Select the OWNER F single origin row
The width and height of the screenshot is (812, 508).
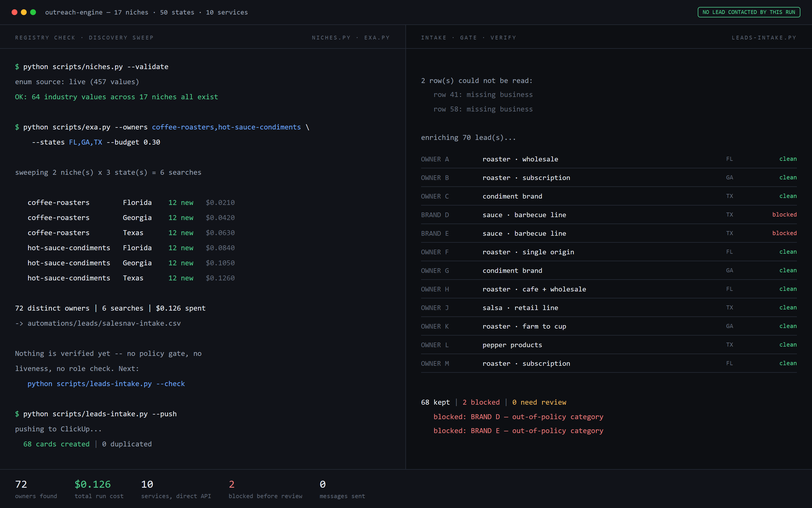[x=609, y=252]
